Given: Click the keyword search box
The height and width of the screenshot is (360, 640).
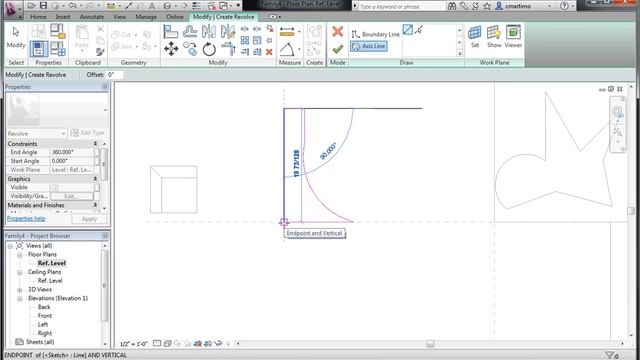Looking at the screenshot, I should (x=402, y=6).
